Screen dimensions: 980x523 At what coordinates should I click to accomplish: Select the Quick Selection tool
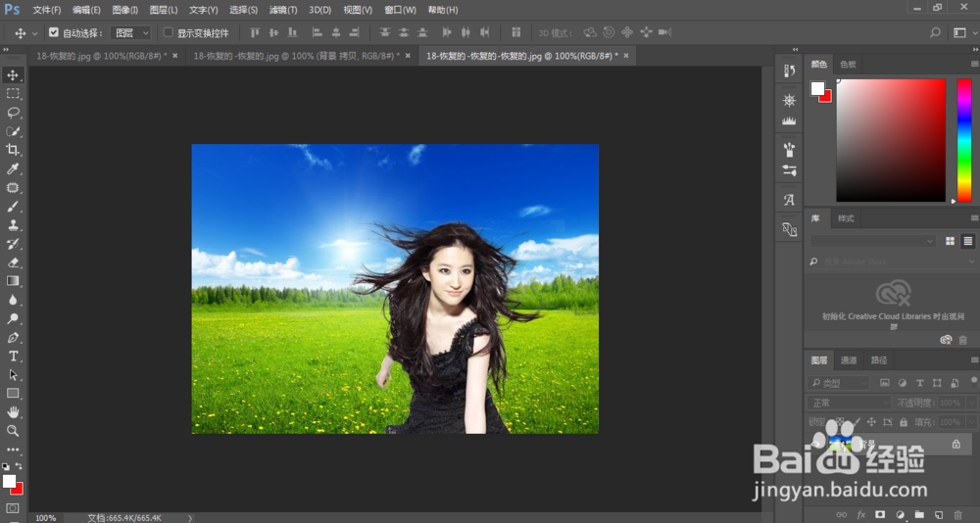click(13, 131)
